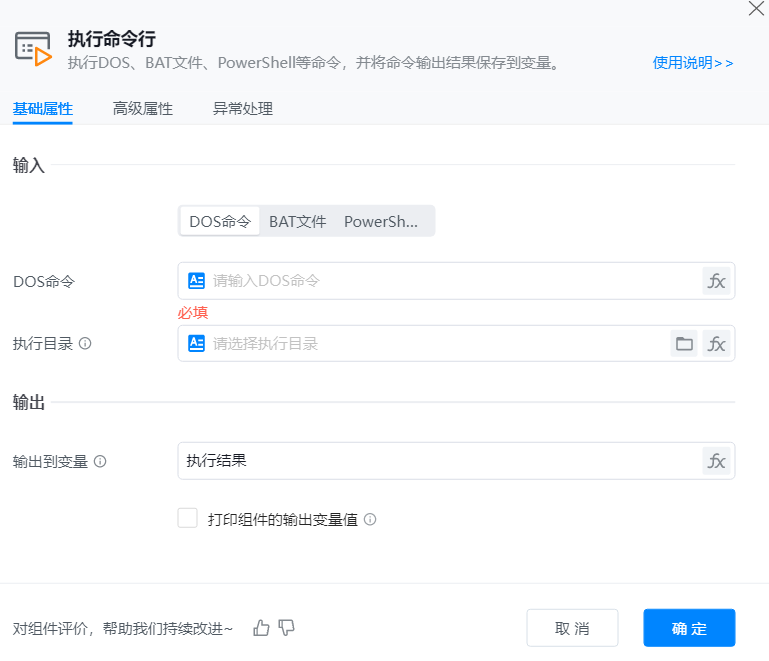The width and height of the screenshot is (769, 661).
Task: Select the BAT文件 mode option
Action: 298,222
